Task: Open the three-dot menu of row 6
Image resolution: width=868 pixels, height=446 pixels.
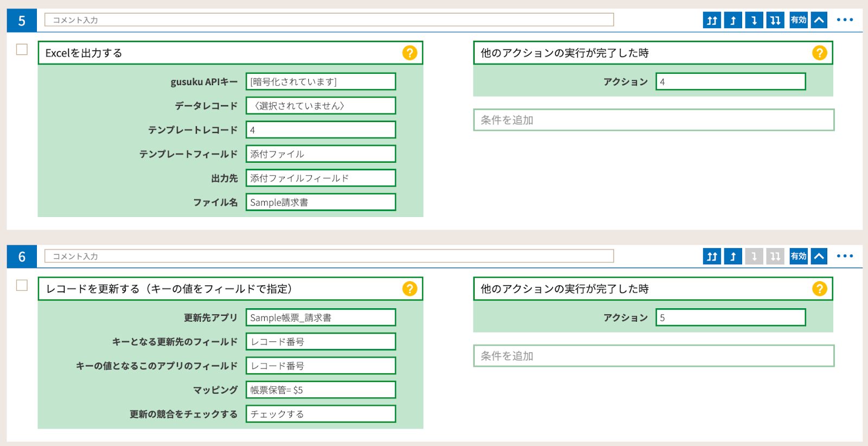Action: [x=845, y=256]
